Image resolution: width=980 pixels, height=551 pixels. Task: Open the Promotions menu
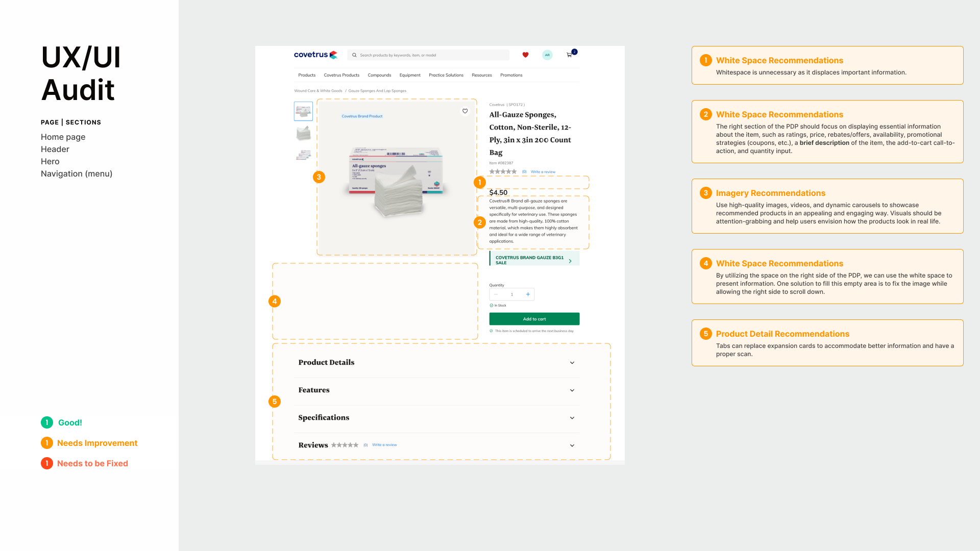511,75
